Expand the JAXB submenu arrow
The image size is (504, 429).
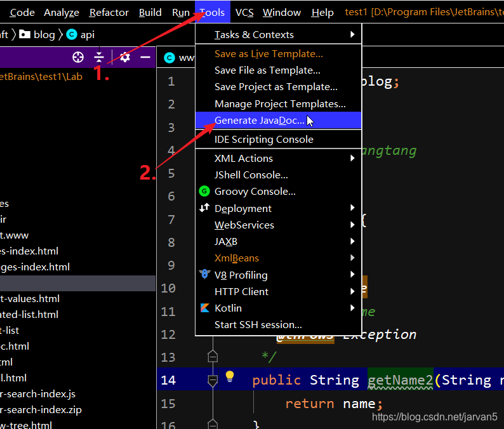click(352, 241)
